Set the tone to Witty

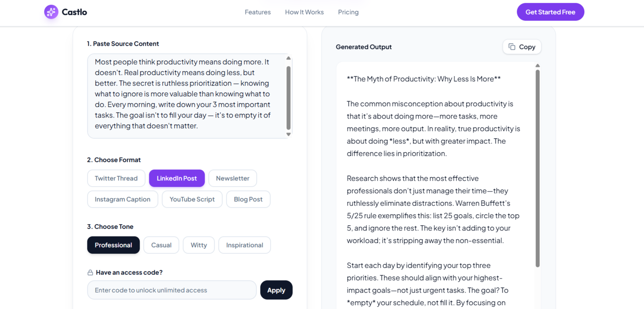[199, 245]
